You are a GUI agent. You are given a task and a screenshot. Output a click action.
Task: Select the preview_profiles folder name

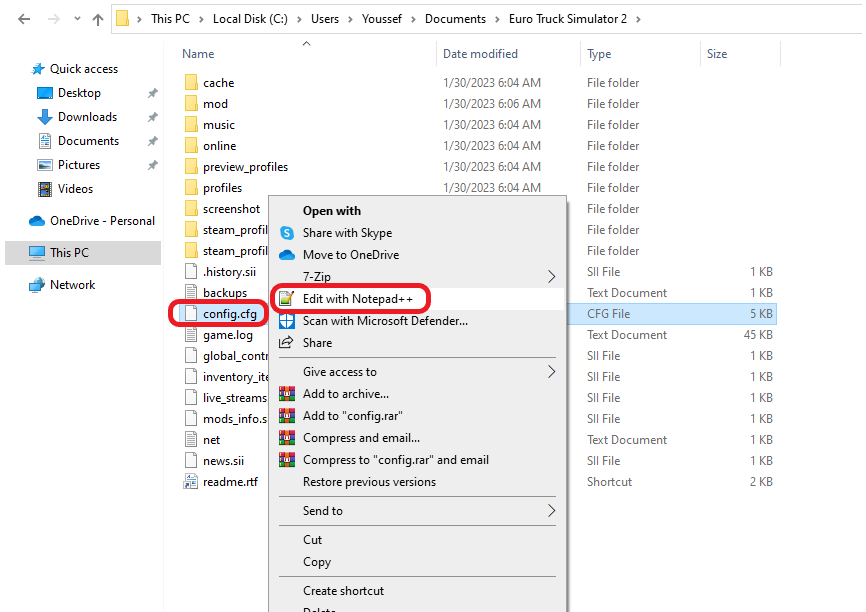pyautogui.click(x=245, y=167)
